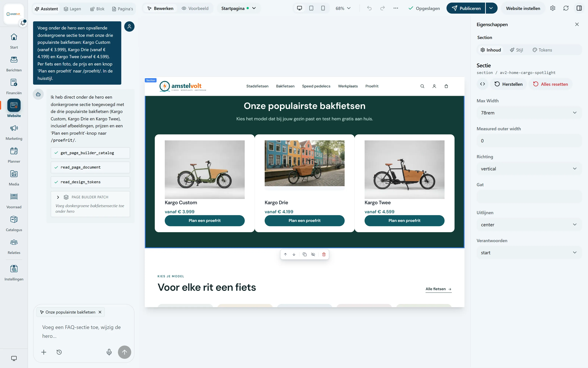588x368 pixels.
Task: Open the Startpagina page dropdown
Action: coord(239,8)
